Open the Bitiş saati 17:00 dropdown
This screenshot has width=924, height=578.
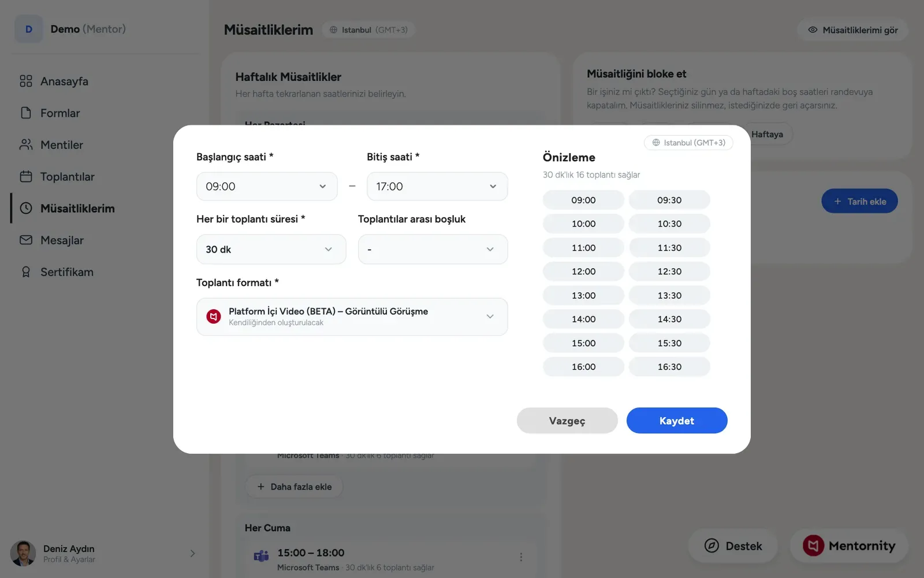(x=437, y=186)
